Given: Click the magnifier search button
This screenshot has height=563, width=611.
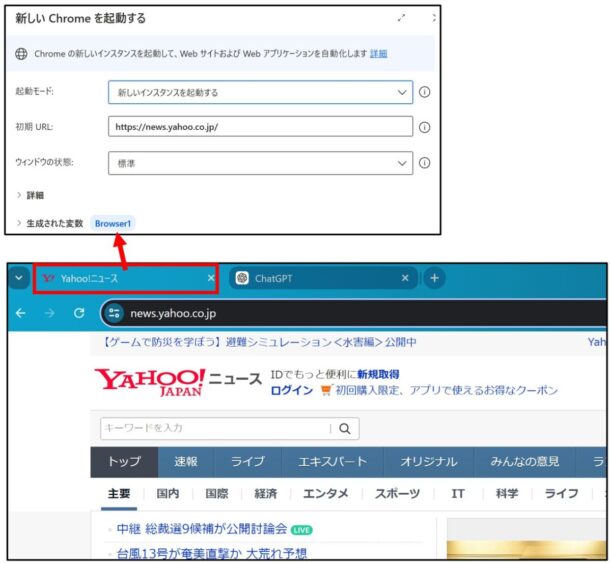Looking at the screenshot, I should coord(344,429).
